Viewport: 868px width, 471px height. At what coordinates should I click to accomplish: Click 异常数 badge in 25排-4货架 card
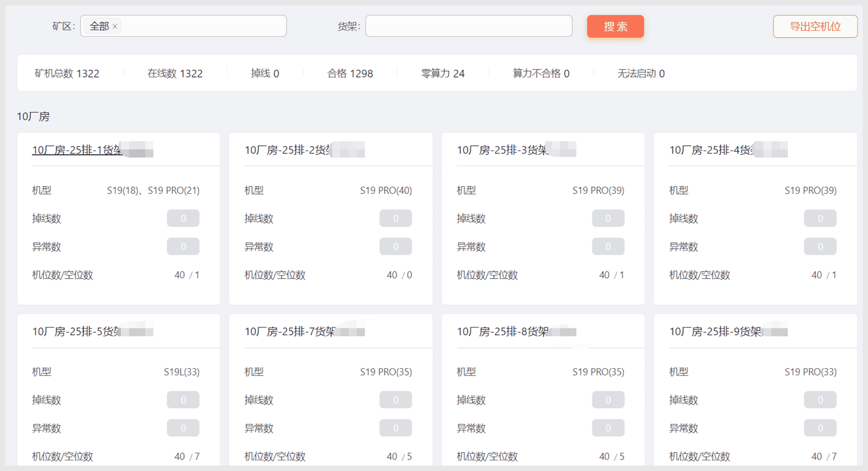click(x=820, y=247)
